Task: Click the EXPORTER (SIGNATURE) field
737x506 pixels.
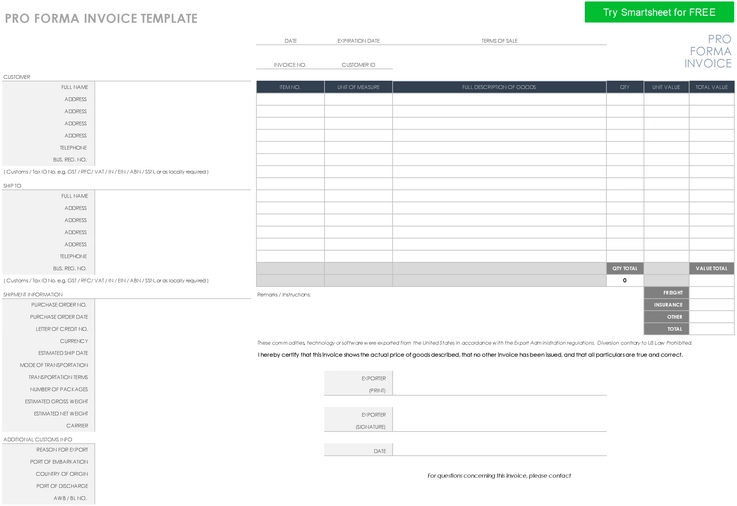Action: pos(499,420)
